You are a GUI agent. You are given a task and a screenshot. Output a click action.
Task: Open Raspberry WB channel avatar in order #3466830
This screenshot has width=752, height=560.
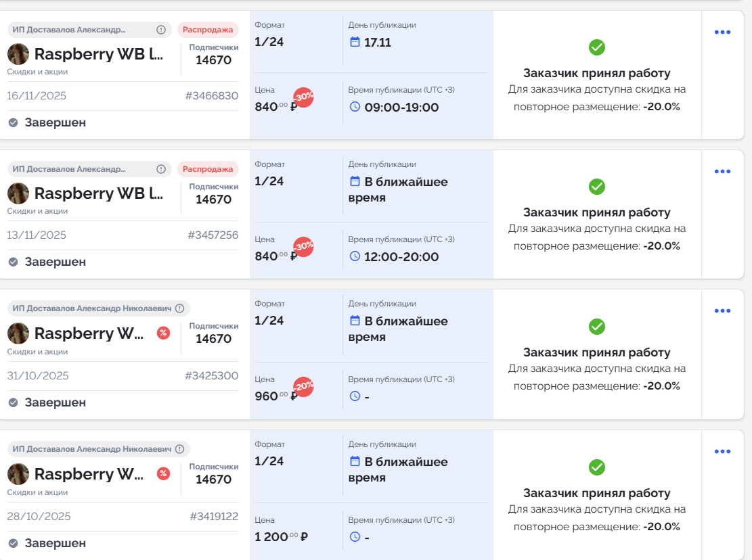point(18,54)
